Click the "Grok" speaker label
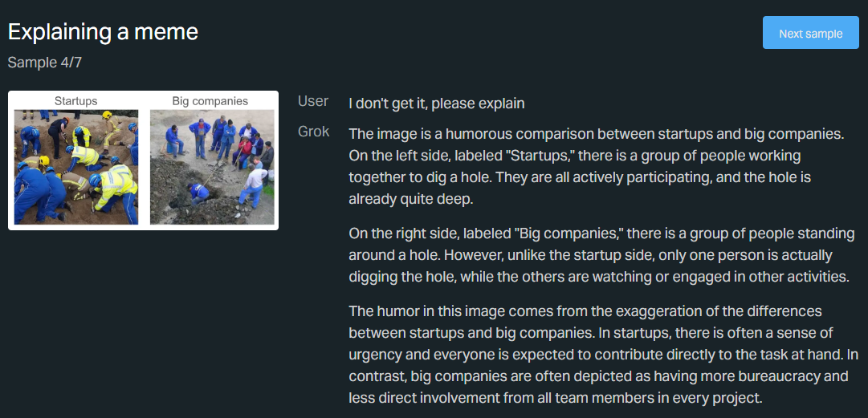This screenshot has width=868, height=418. click(x=313, y=132)
